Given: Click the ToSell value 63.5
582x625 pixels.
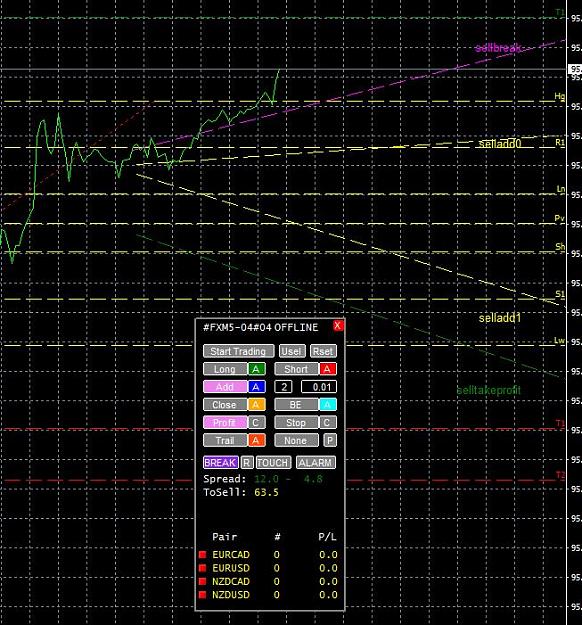Looking at the screenshot, I should point(266,492).
